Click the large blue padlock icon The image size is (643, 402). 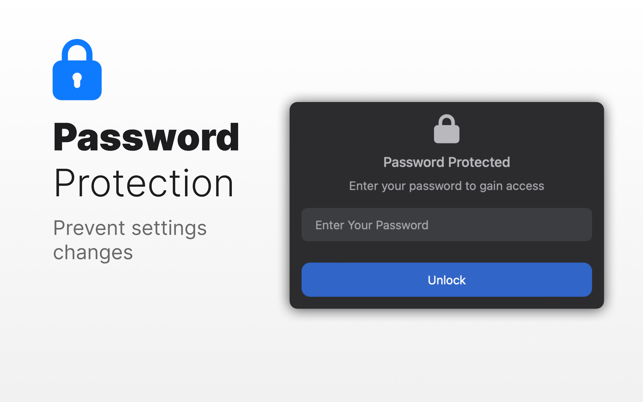coord(77,69)
